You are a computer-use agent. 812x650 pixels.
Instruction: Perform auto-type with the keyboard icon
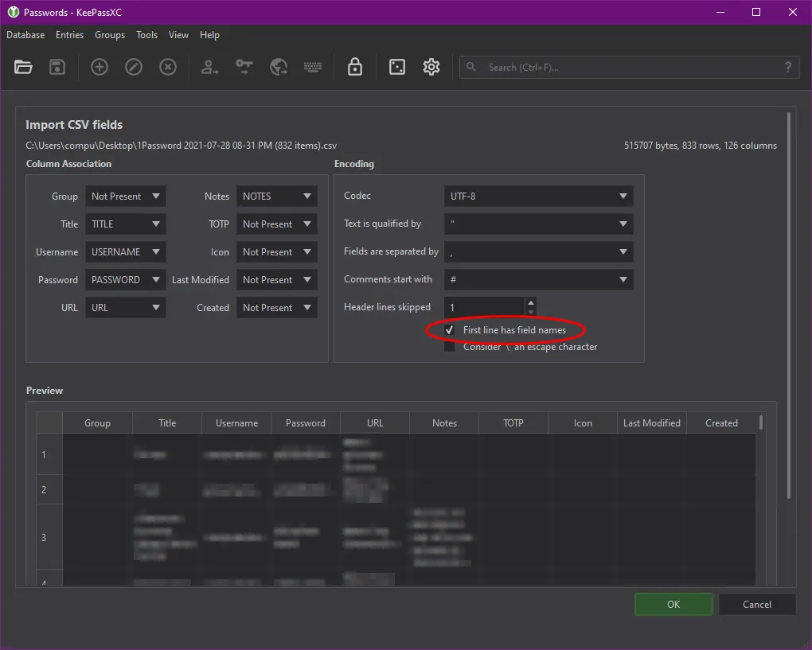[312, 67]
